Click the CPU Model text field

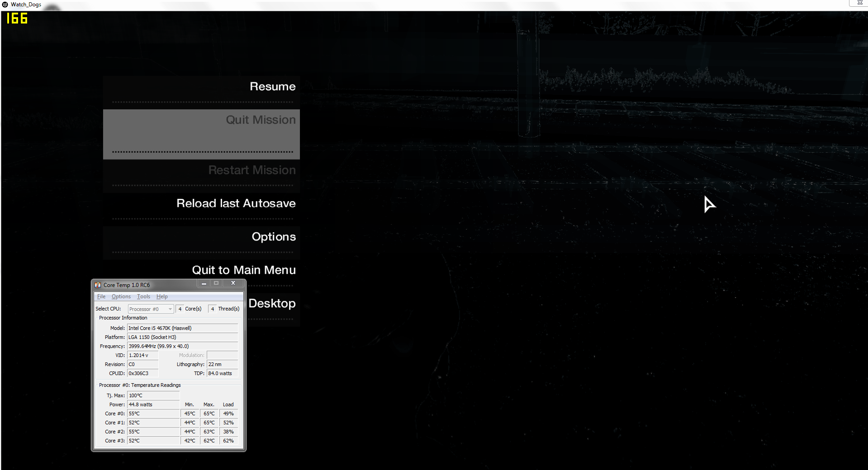point(182,328)
